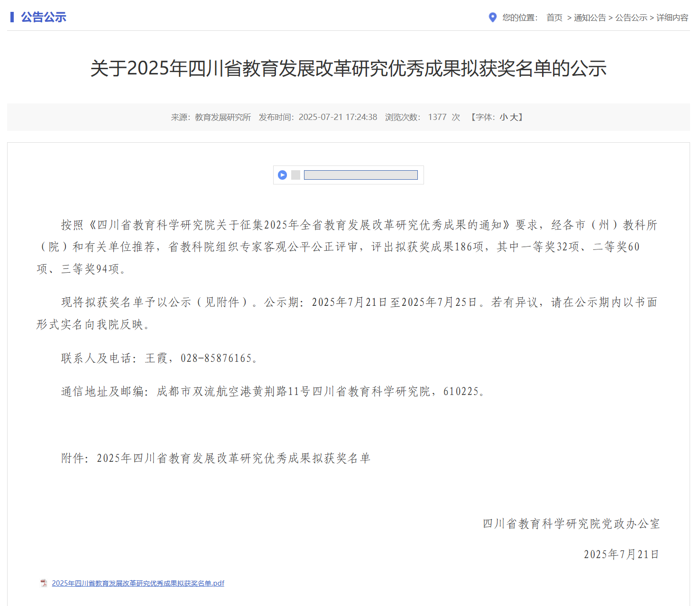Click the PDF file icon

coord(44,583)
